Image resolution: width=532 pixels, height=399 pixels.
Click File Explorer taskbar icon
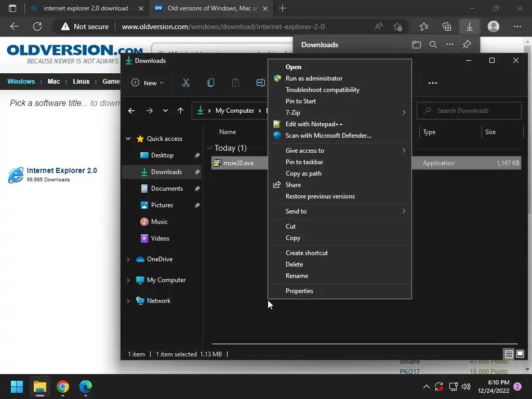click(x=39, y=387)
